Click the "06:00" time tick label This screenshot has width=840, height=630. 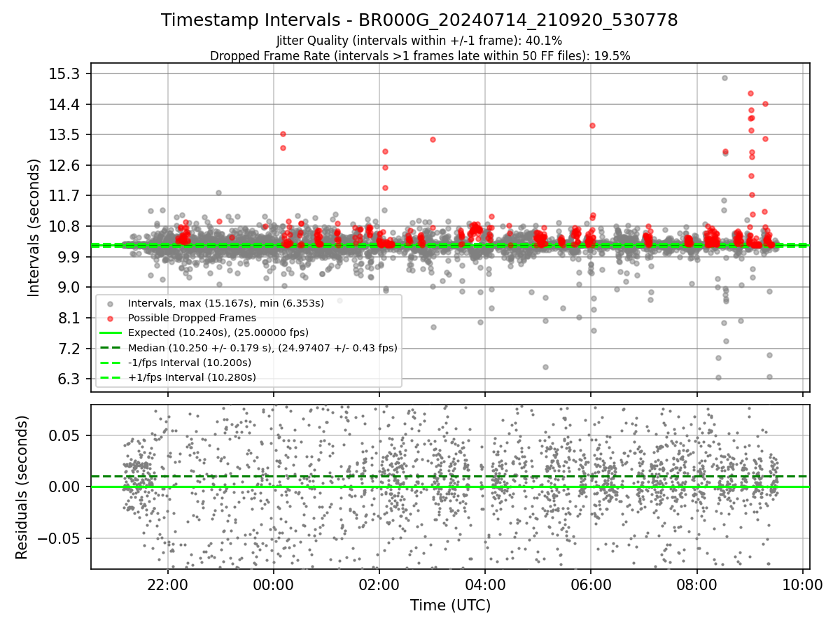(x=591, y=584)
